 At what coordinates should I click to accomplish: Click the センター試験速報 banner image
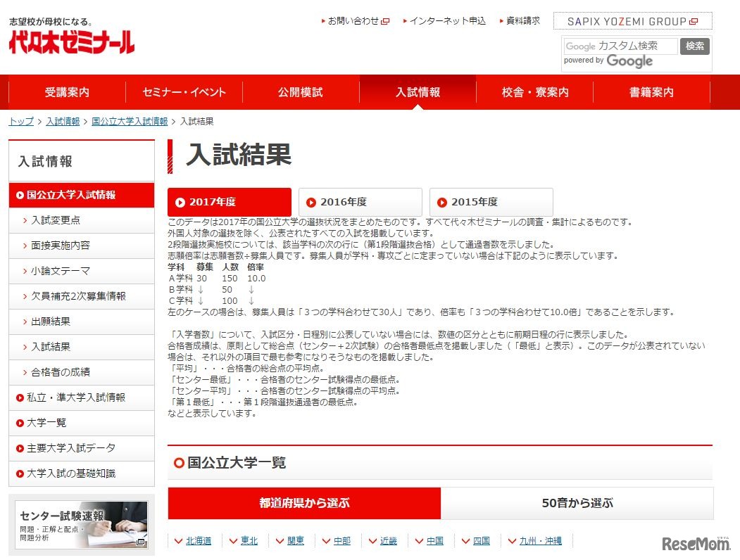[81, 526]
